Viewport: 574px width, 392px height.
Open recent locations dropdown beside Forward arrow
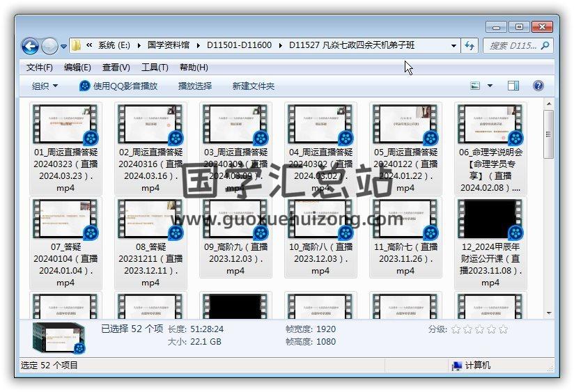coord(63,47)
